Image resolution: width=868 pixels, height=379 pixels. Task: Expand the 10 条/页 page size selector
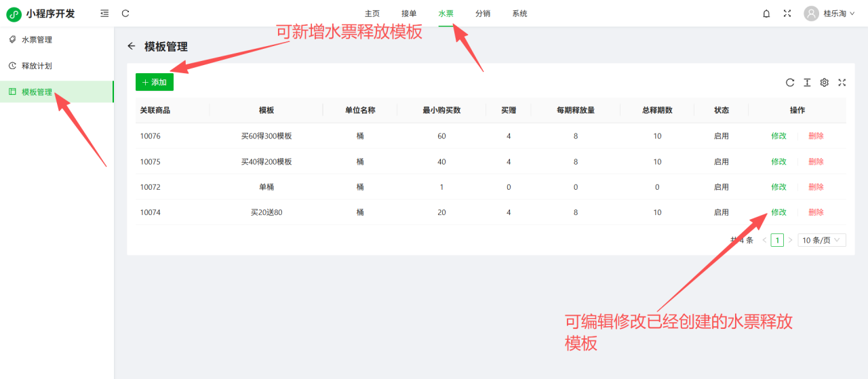(821, 240)
